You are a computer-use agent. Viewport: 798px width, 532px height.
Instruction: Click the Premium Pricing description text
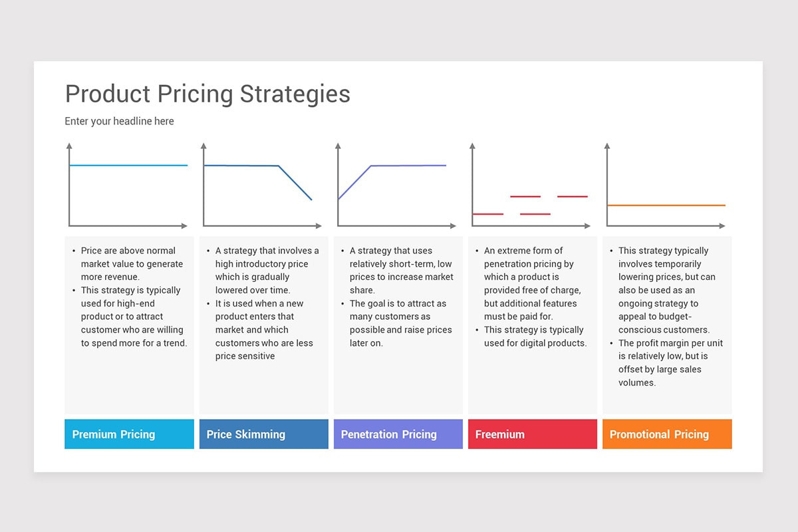(x=130, y=297)
